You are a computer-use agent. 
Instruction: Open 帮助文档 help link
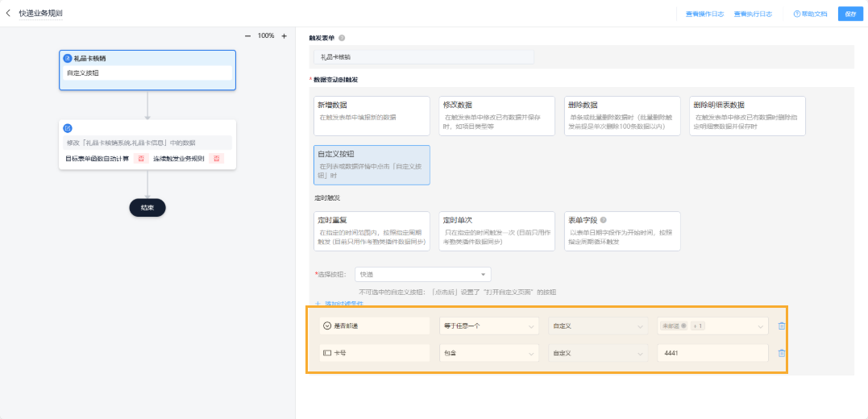point(811,14)
